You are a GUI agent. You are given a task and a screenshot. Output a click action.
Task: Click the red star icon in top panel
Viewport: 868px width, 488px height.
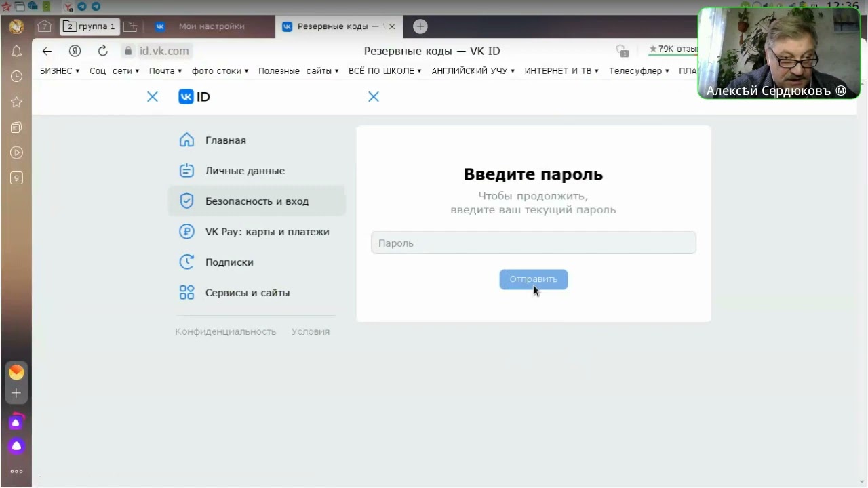point(5,6)
